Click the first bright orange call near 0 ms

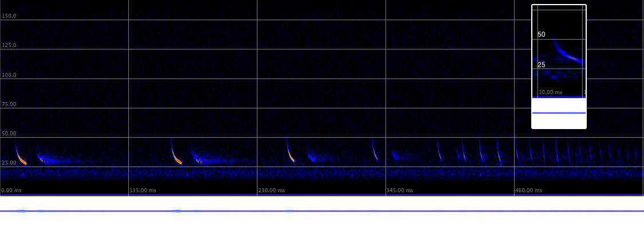[21, 154]
